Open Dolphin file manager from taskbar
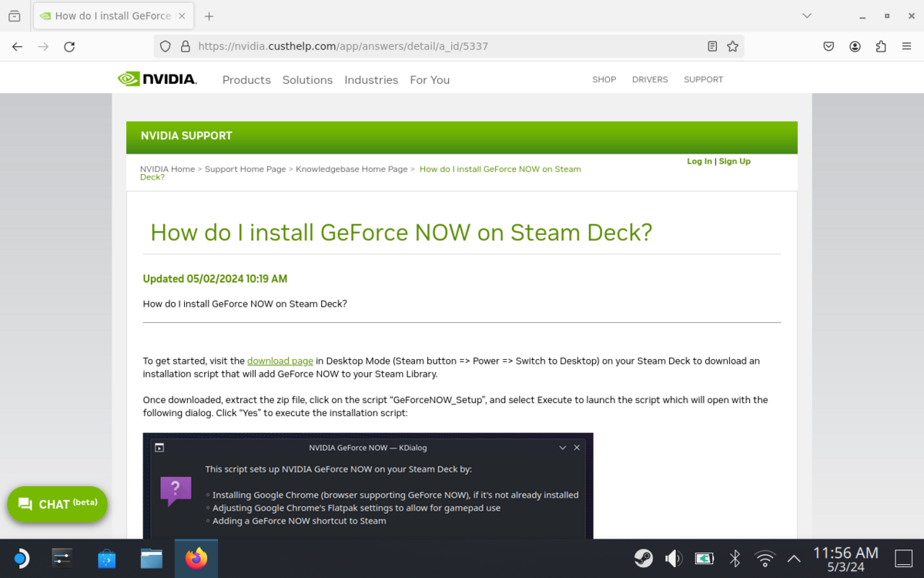Screen dimensions: 924x578 pyautogui.click(x=151, y=559)
